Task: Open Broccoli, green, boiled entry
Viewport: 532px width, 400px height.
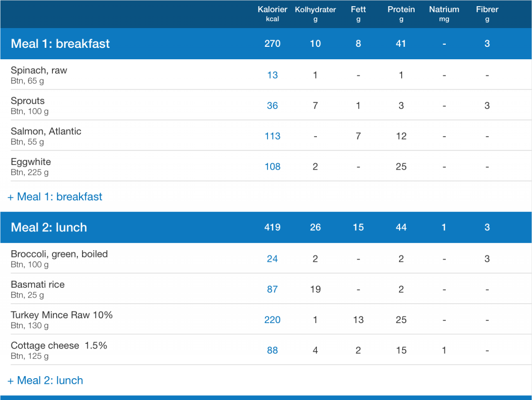Action: coord(59,259)
